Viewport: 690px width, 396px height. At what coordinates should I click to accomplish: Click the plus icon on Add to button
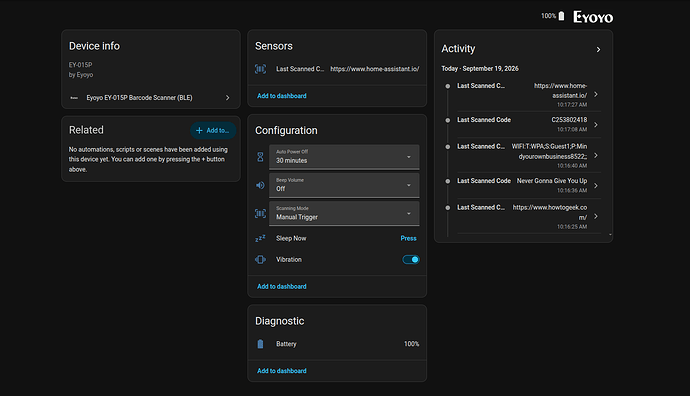pyautogui.click(x=199, y=131)
